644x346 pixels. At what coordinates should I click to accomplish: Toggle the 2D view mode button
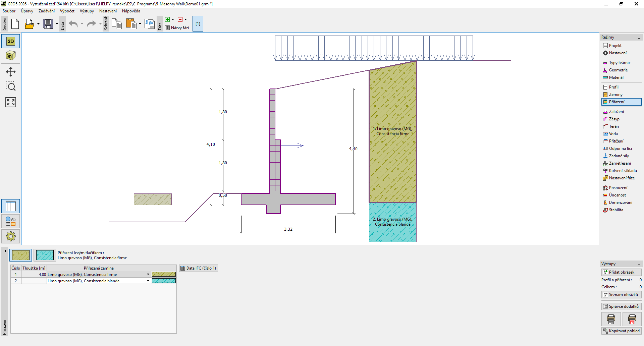(11, 41)
